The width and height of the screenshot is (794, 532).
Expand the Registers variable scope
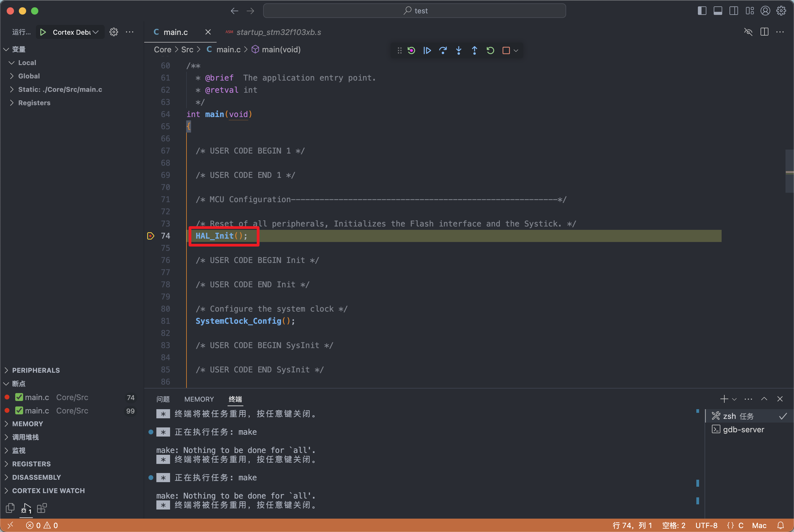tap(34, 103)
